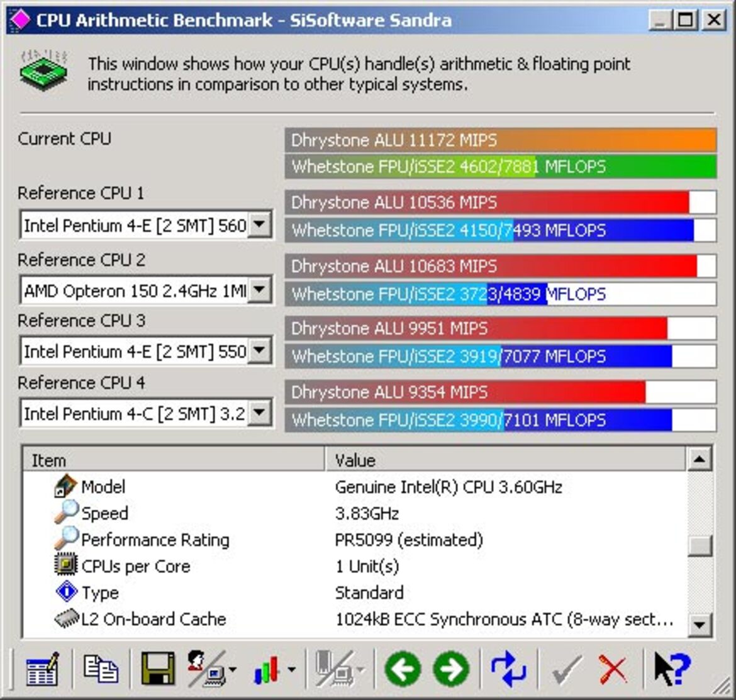Click Current CPU Dhrystone ALU 11172 MIPS bar
This screenshot has height=700, width=736.
[500, 140]
